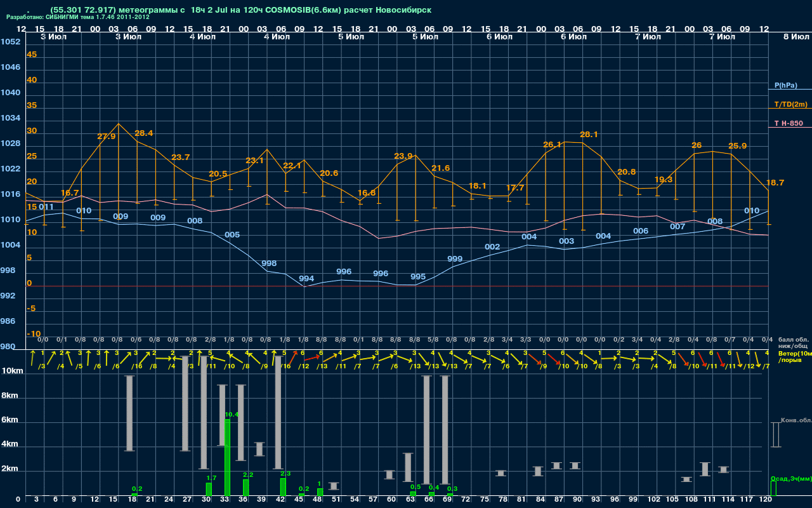Viewport: 812px width, 508px height.
Task: Click the 1016 pressure axis label
Action: pos(11,194)
